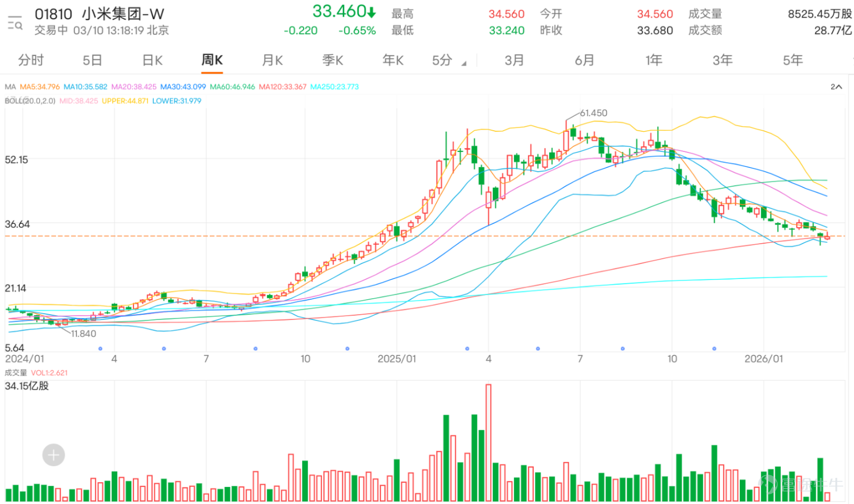Click the 昨收 33.680 value
Image resolution: width=854 pixels, height=504 pixels.
coord(655,30)
